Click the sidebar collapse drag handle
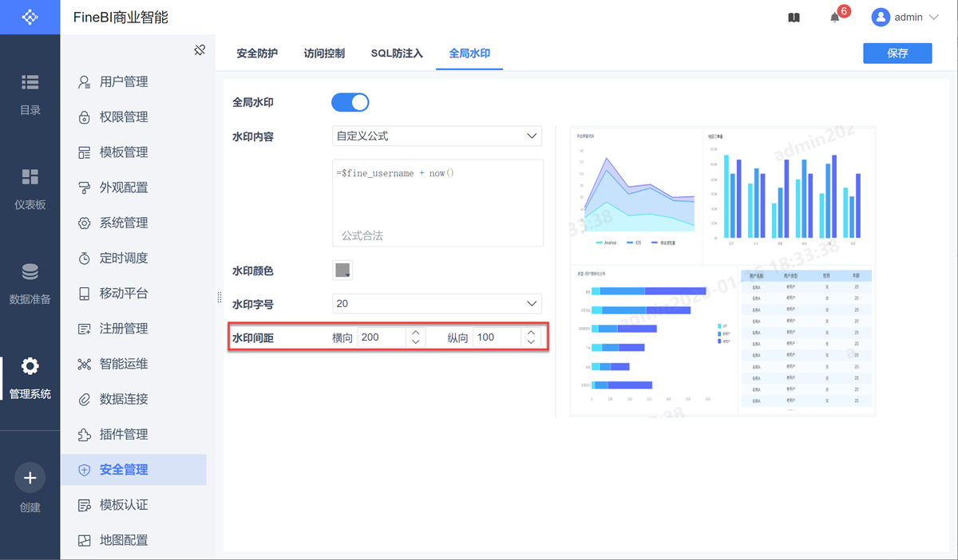958x560 pixels. point(220,298)
